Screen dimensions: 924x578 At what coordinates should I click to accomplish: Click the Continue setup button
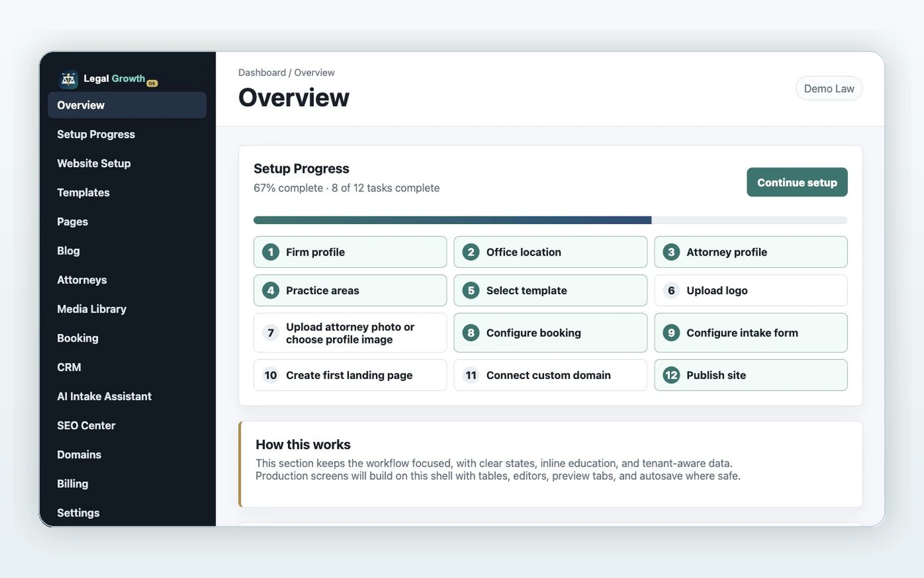tap(797, 182)
